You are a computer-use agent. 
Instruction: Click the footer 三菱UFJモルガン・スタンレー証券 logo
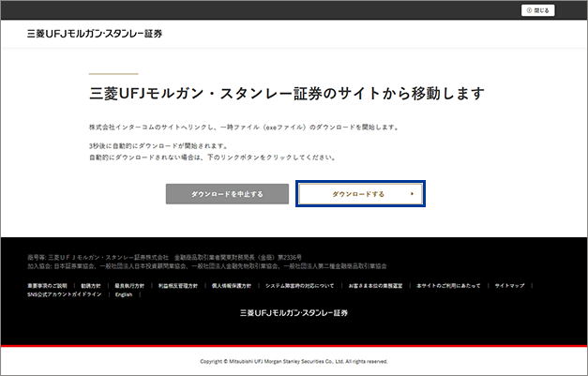[x=294, y=312]
